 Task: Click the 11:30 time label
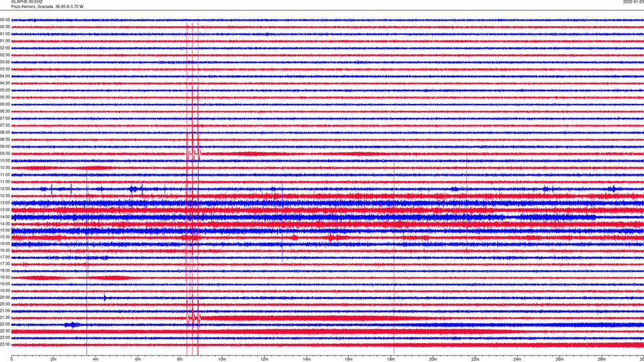(x=5, y=182)
